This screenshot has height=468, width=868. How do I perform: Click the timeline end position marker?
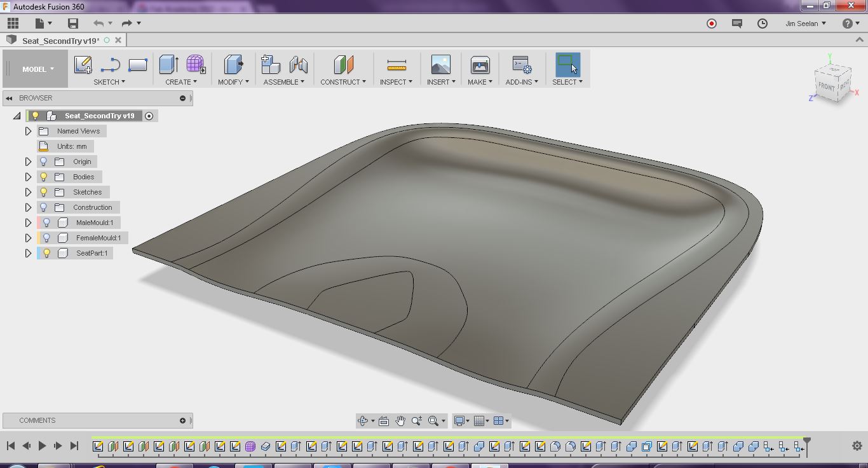(807, 441)
